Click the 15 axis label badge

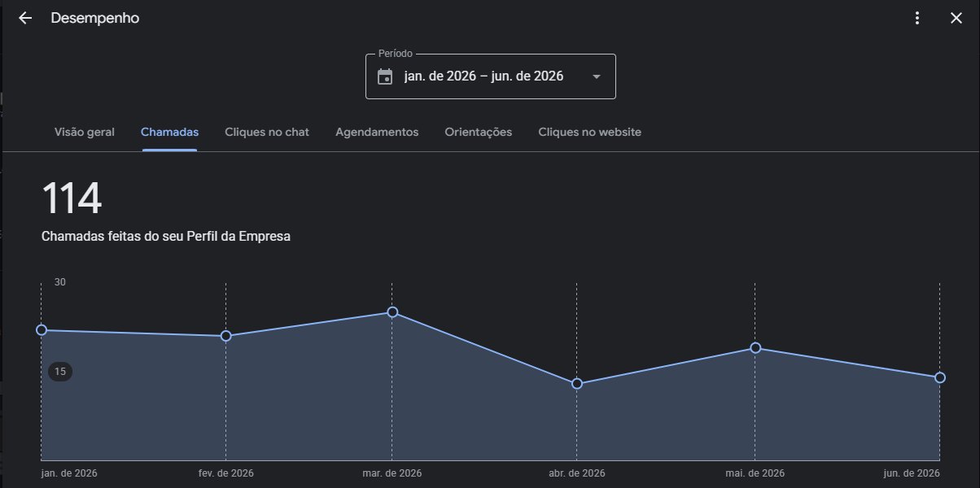[60, 372]
